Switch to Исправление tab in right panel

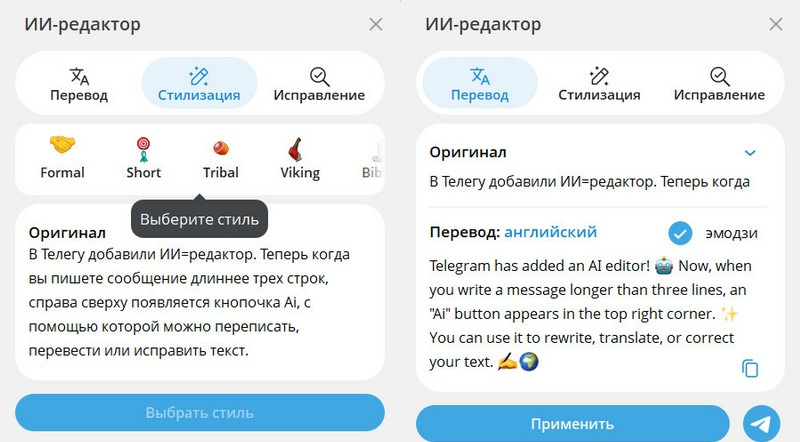click(x=719, y=84)
